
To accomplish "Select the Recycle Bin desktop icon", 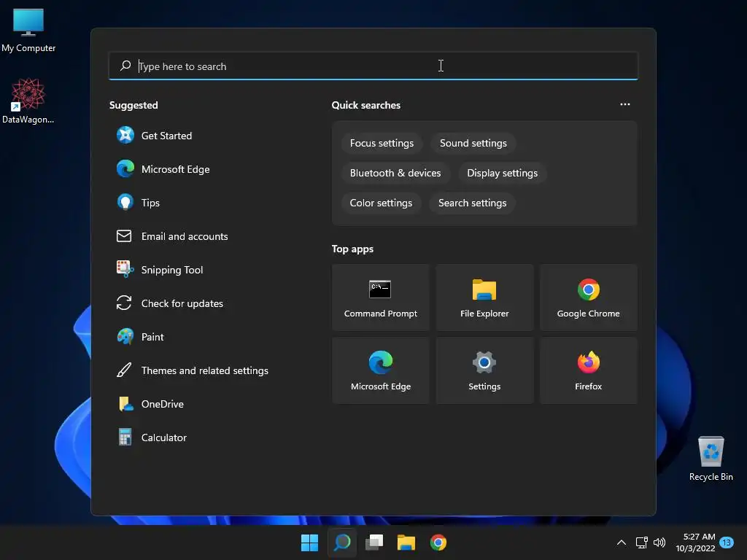I will pyautogui.click(x=711, y=459).
